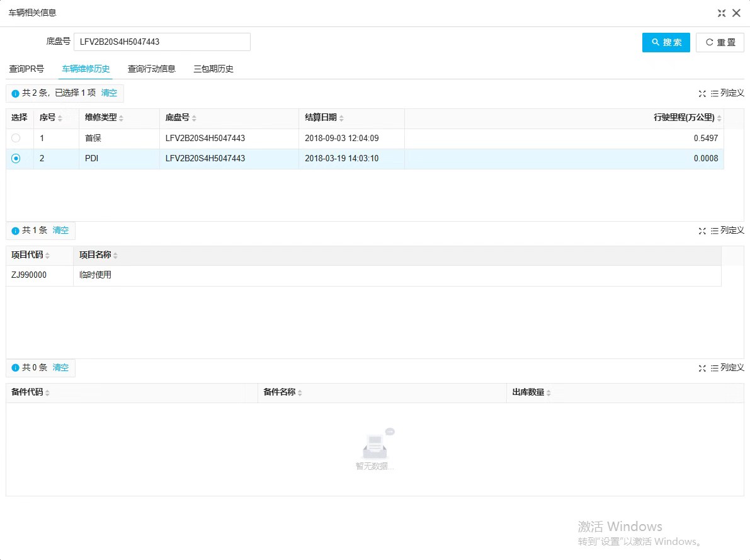Click the ZJ990000 project code cell

(39, 275)
